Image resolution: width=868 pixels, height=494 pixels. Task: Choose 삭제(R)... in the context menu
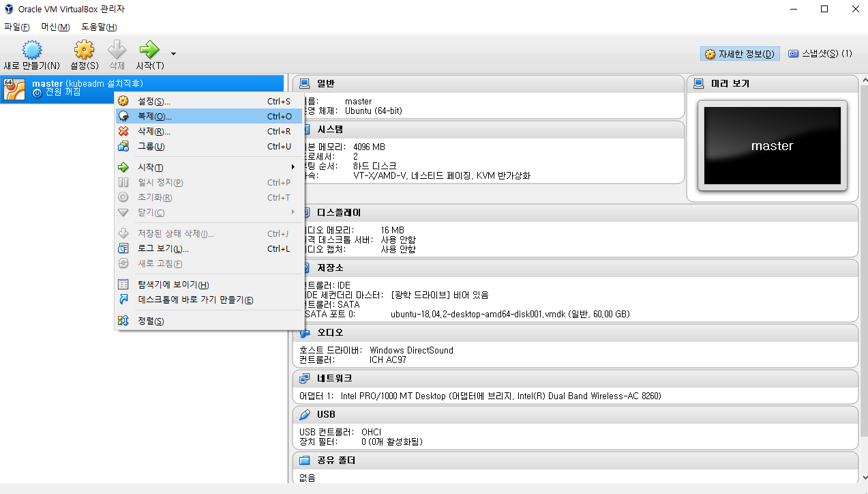click(209, 131)
